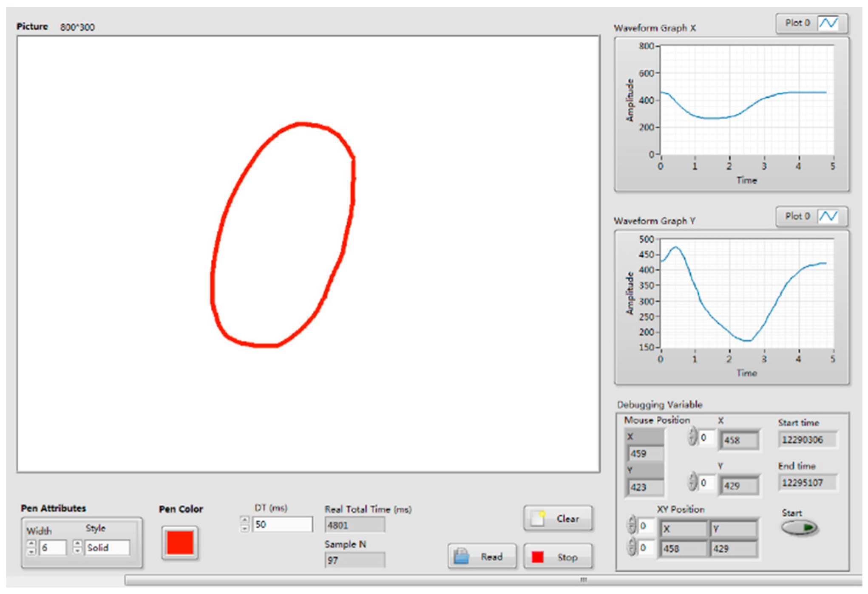
Task: Click the Clear button
Action: point(558,518)
